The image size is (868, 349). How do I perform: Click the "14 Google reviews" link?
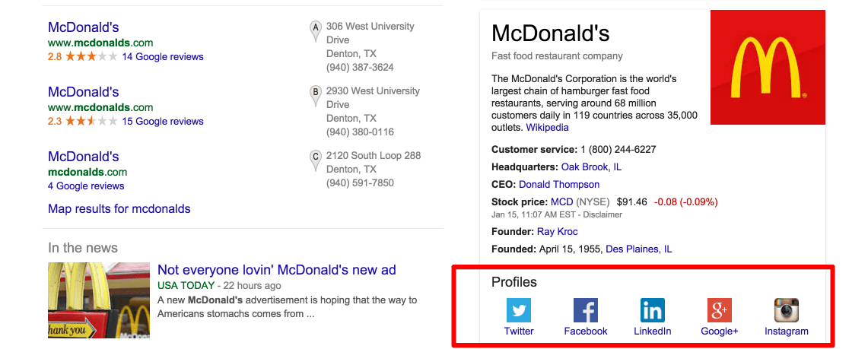(x=163, y=56)
